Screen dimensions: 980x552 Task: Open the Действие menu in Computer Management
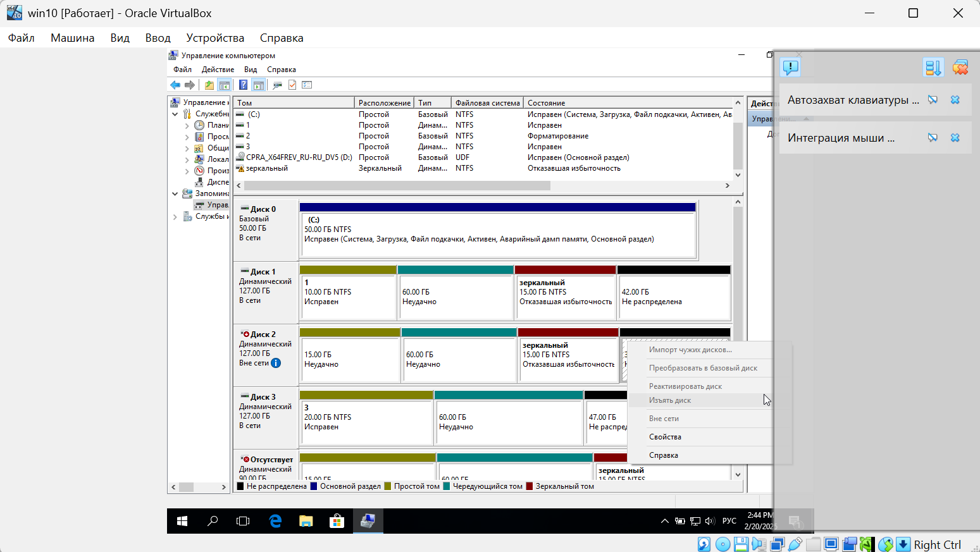click(218, 70)
